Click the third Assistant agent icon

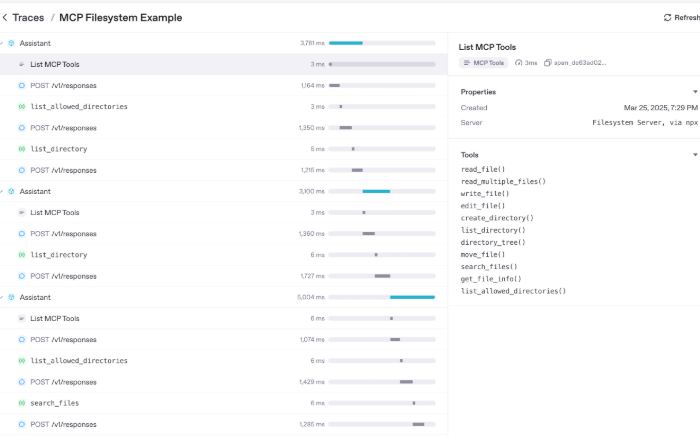[x=12, y=297]
